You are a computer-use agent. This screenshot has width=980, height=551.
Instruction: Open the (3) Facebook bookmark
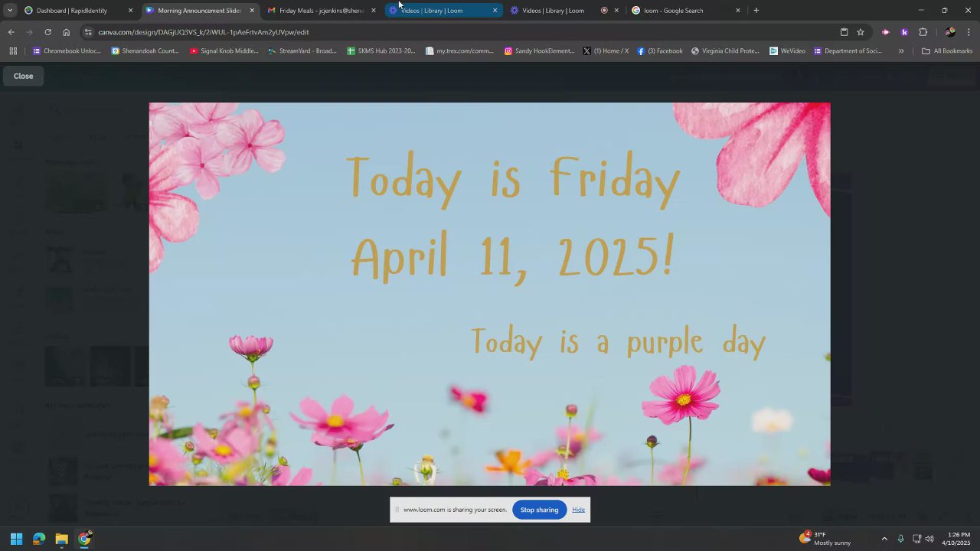click(x=660, y=51)
